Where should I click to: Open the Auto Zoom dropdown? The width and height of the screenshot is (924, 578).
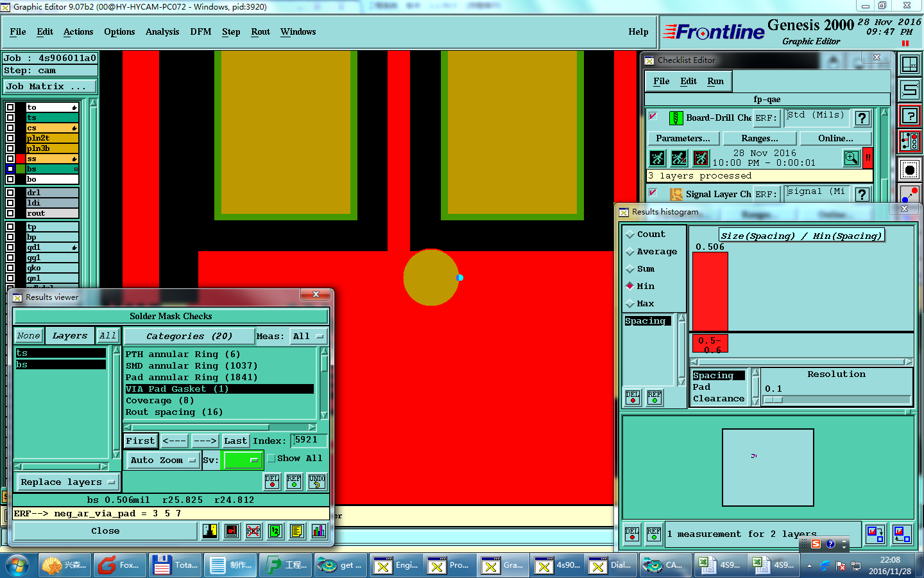click(x=163, y=460)
